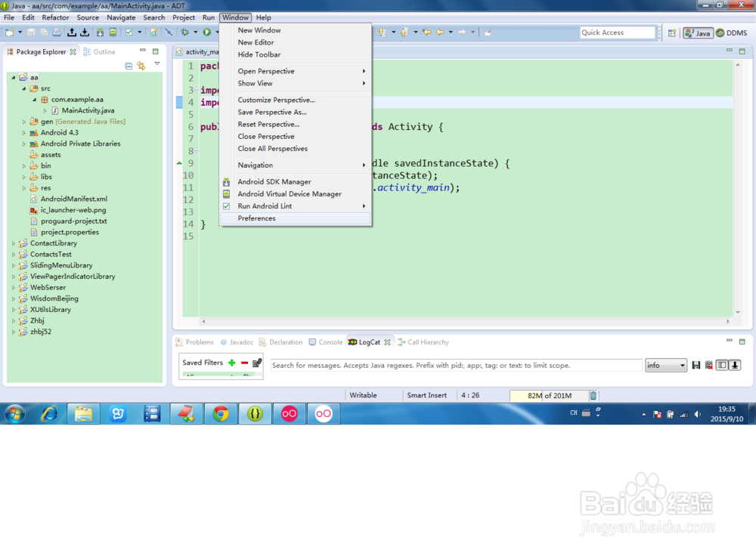Click Export LogCat log save icon
Image resolution: width=756 pixels, height=553 pixels.
(696, 366)
